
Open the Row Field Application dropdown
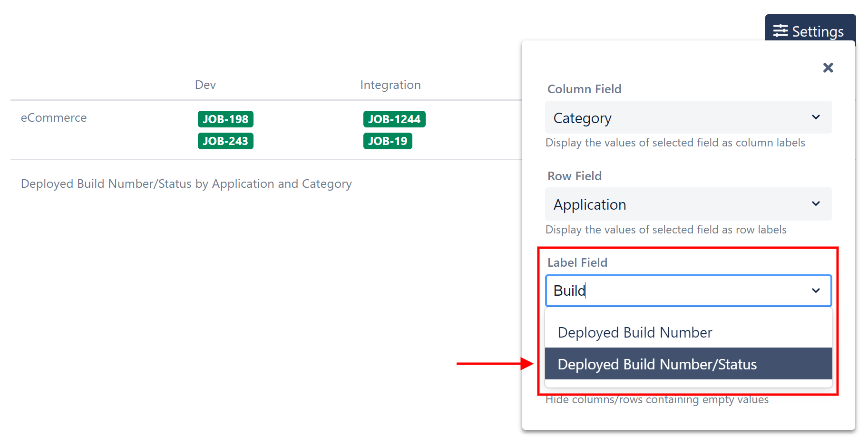pyautogui.click(x=680, y=204)
